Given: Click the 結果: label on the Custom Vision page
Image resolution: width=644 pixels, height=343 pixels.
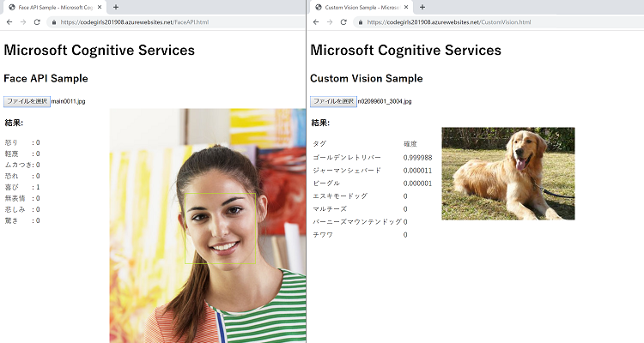Looking at the screenshot, I should click(x=320, y=123).
